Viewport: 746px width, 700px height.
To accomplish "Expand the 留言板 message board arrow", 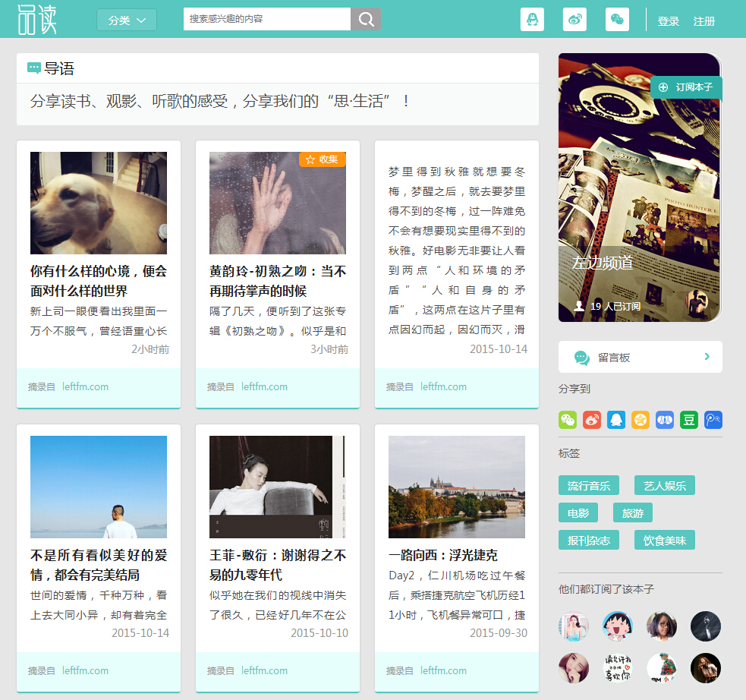I will click(707, 357).
